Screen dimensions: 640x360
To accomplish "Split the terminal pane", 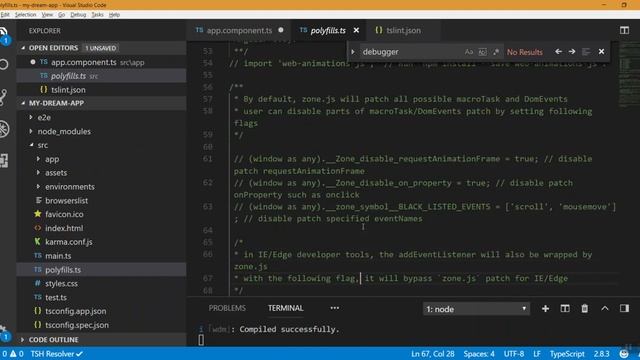I will point(565,309).
